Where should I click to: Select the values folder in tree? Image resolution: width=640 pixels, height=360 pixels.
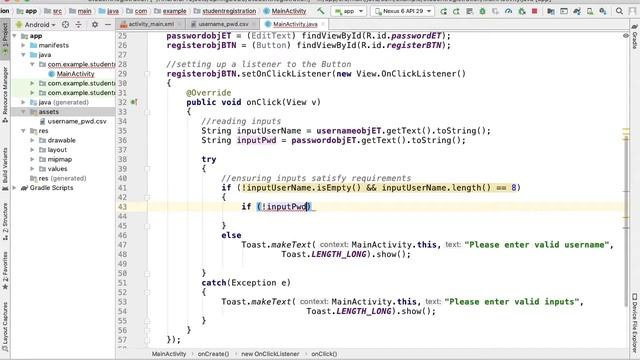(58, 169)
